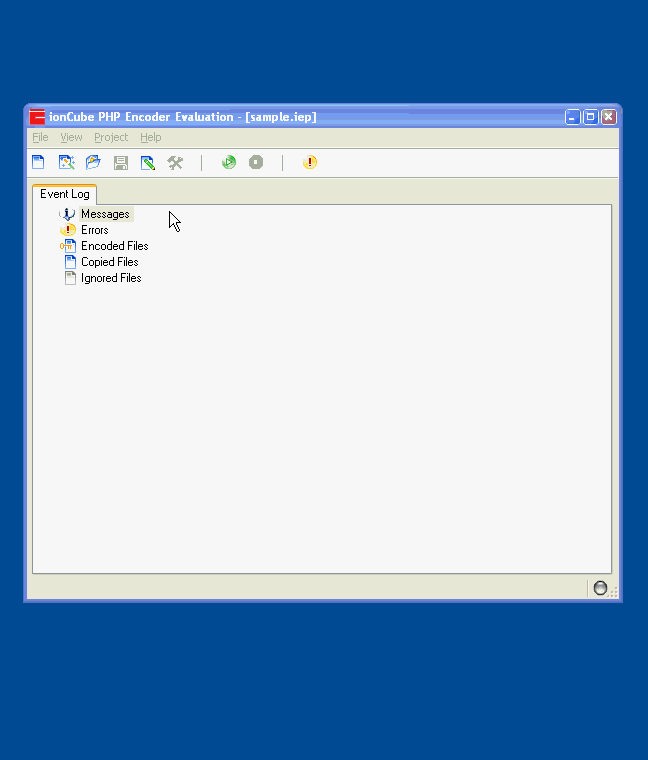The width and height of the screenshot is (648, 760).
Task: Minimize the ionCube PHP Encoder window
Action: 572,117
